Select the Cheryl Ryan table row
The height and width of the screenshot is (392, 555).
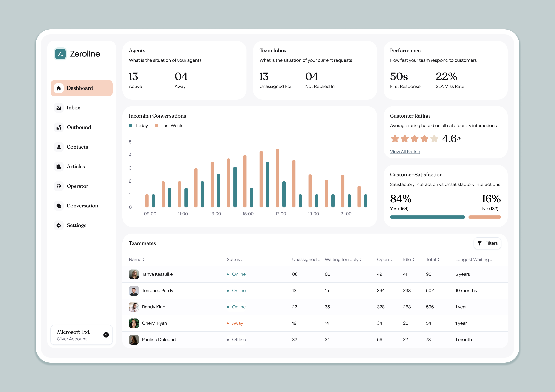click(314, 323)
